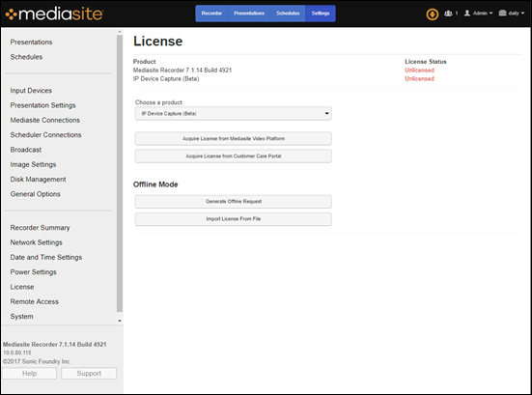The width and height of the screenshot is (532, 395).
Task: Click Acquire License from Mediasite Video Platform
Action: click(x=234, y=138)
